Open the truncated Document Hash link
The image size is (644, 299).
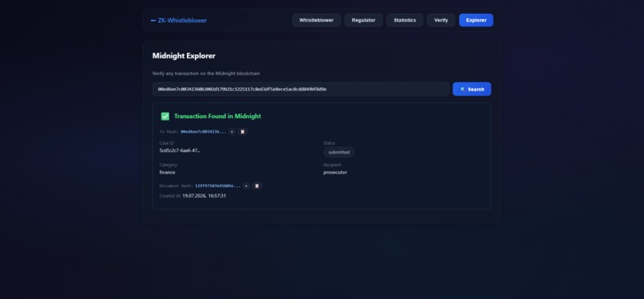point(217,185)
